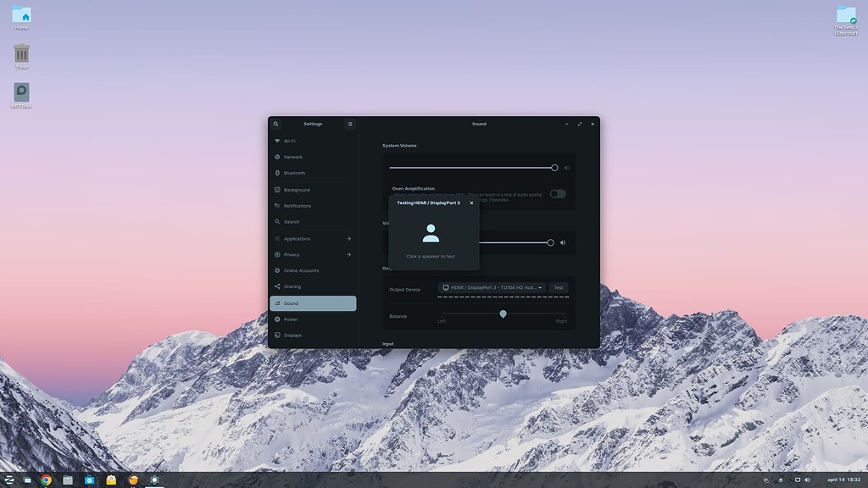Screen dimensions: 868x488
Task: Click the Zorin start menu icon
Action: (x=9, y=480)
